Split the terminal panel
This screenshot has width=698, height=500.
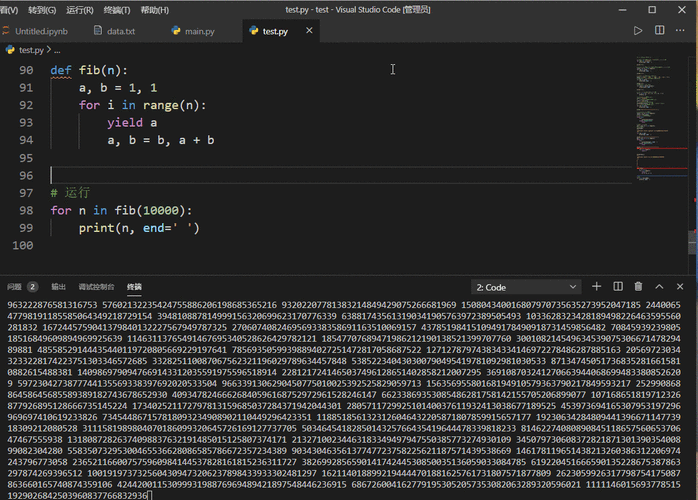[x=617, y=286]
